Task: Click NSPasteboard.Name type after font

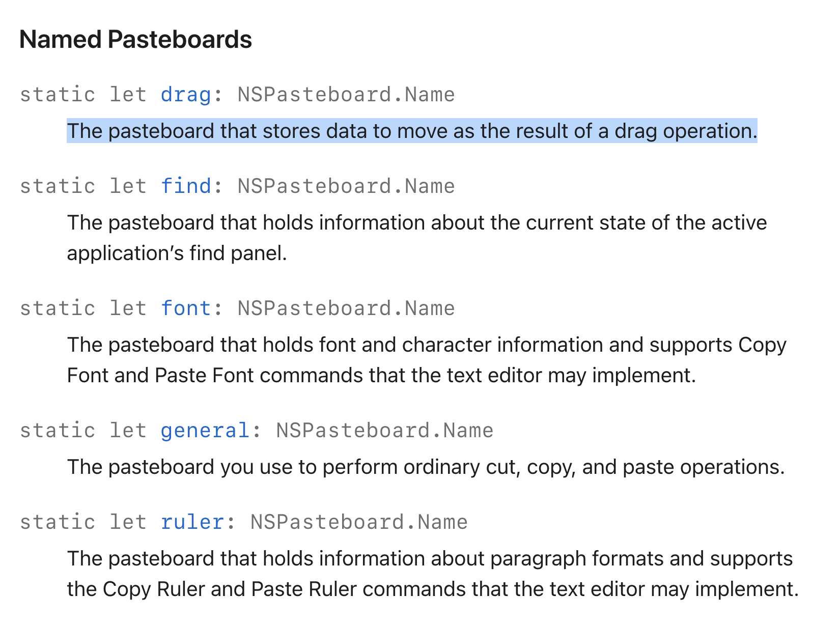Action: 346,308
